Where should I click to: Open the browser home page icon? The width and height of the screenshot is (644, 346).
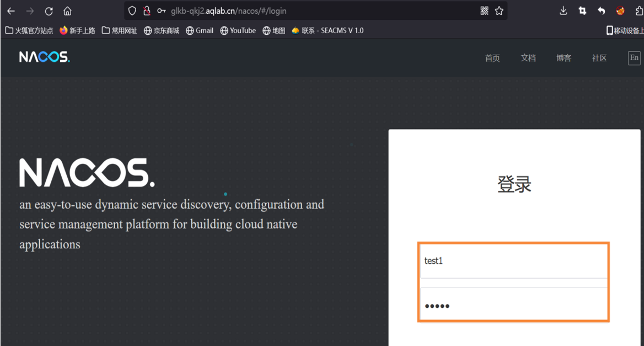(x=67, y=11)
